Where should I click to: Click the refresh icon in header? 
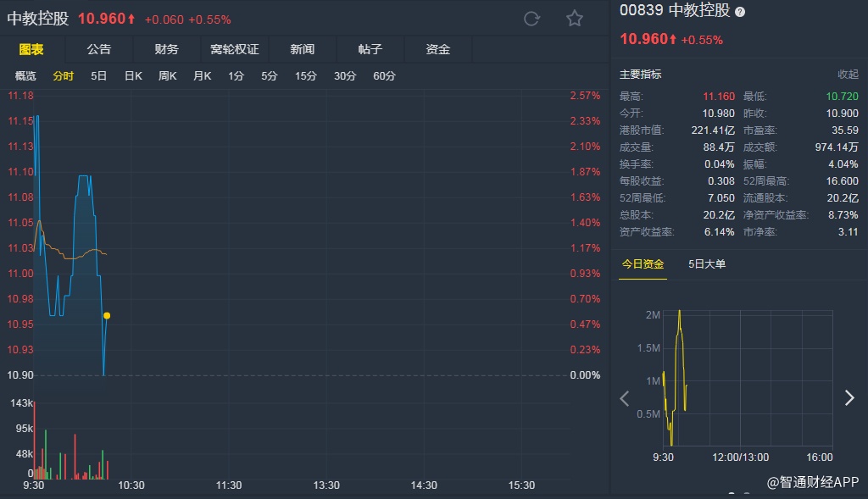click(532, 19)
